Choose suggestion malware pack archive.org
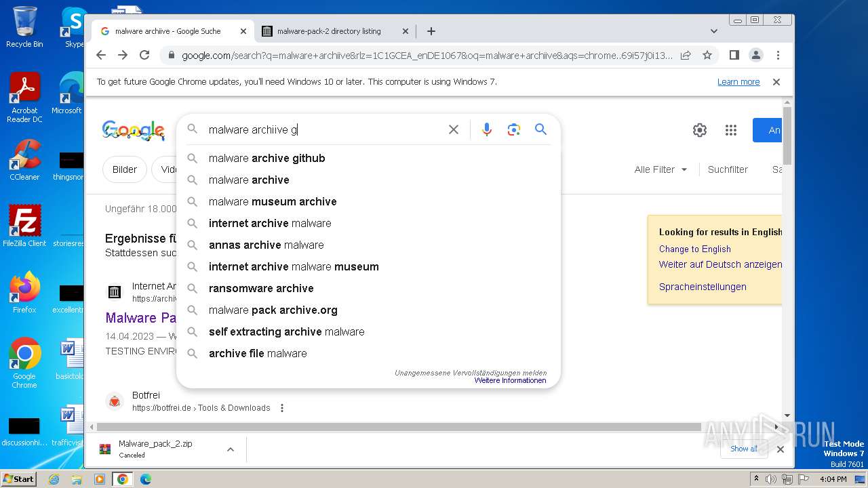 point(368,310)
